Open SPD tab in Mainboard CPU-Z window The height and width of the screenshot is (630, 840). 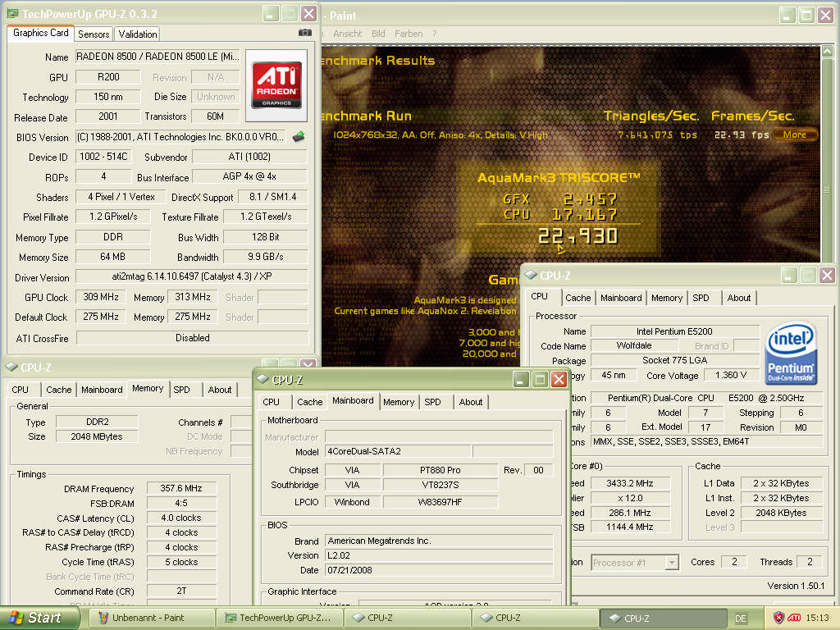[x=433, y=402]
